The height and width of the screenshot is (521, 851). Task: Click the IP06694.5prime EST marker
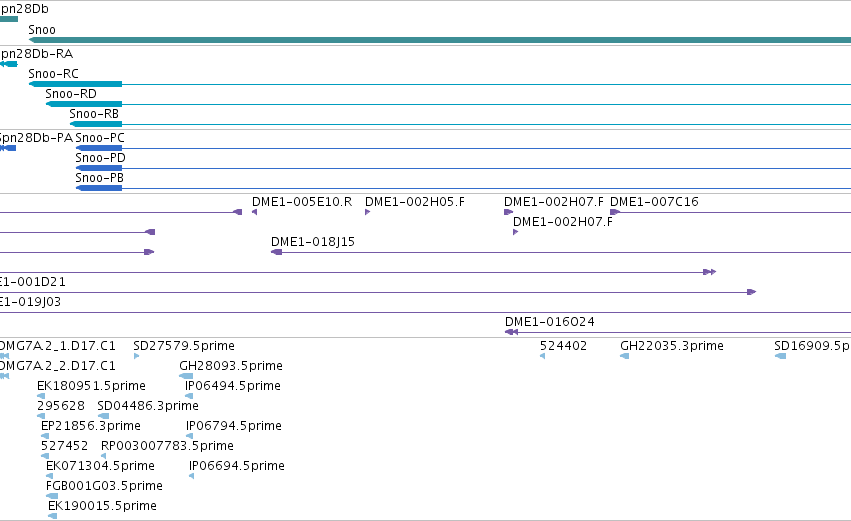pos(192,476)
